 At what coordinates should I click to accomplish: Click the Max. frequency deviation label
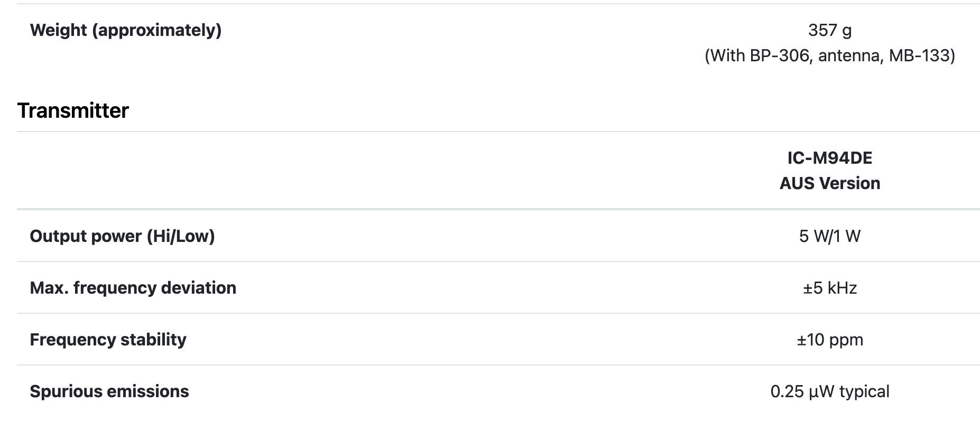coord(133,288)
